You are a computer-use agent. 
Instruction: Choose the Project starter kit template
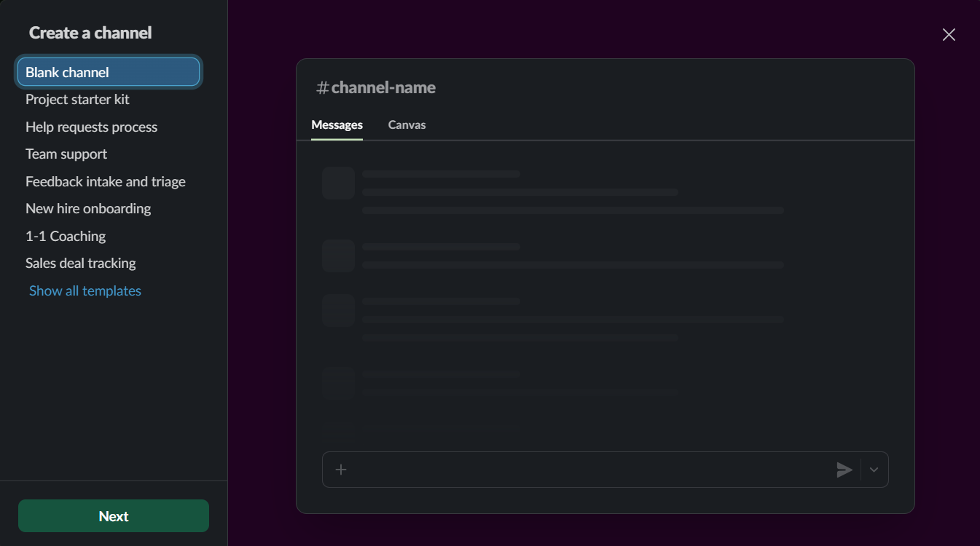click(77, 100)
